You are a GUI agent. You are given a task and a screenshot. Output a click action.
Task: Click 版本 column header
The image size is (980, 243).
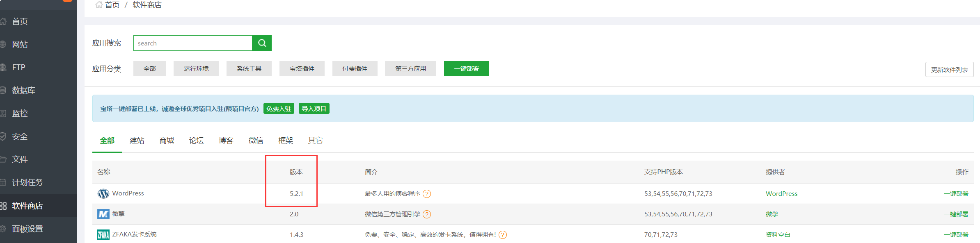tap(296, 172)
